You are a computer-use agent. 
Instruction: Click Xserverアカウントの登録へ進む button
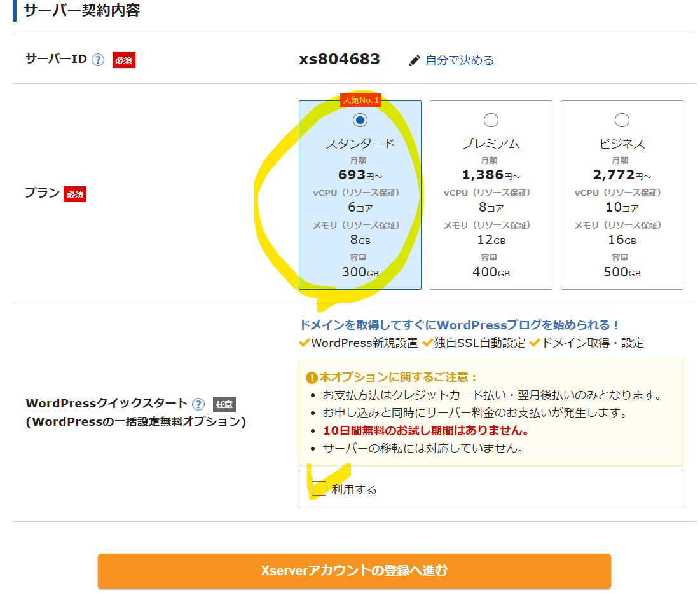tap(354, 571)
